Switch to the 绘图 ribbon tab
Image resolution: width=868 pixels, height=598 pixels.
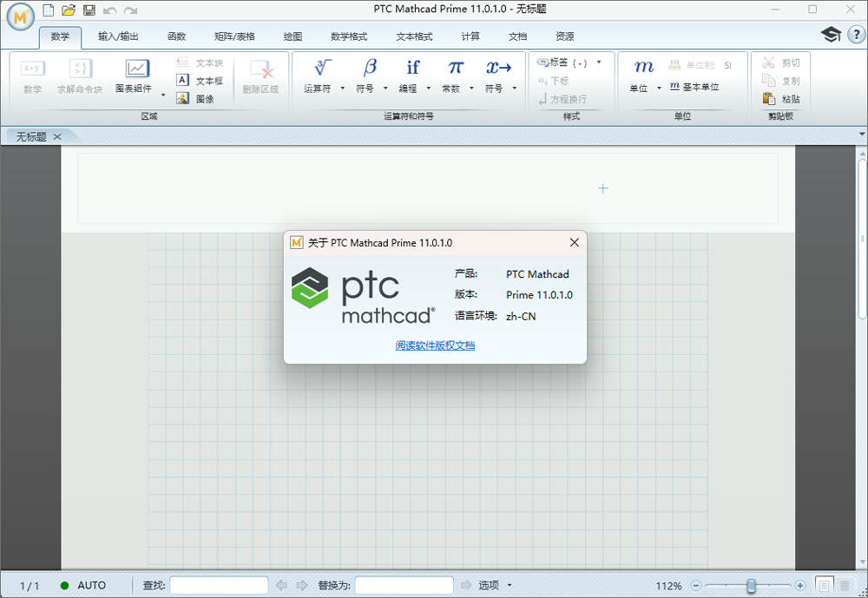click(293, 36)
